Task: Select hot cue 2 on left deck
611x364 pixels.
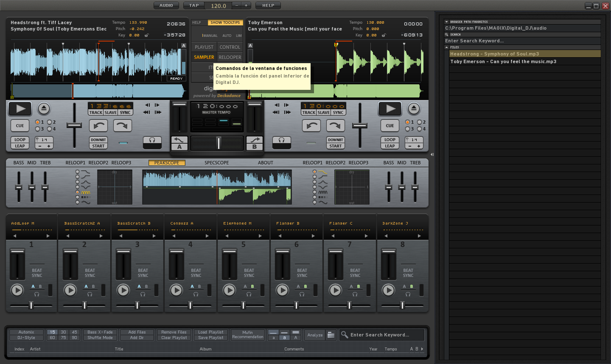Action: [x=50, y=122]
